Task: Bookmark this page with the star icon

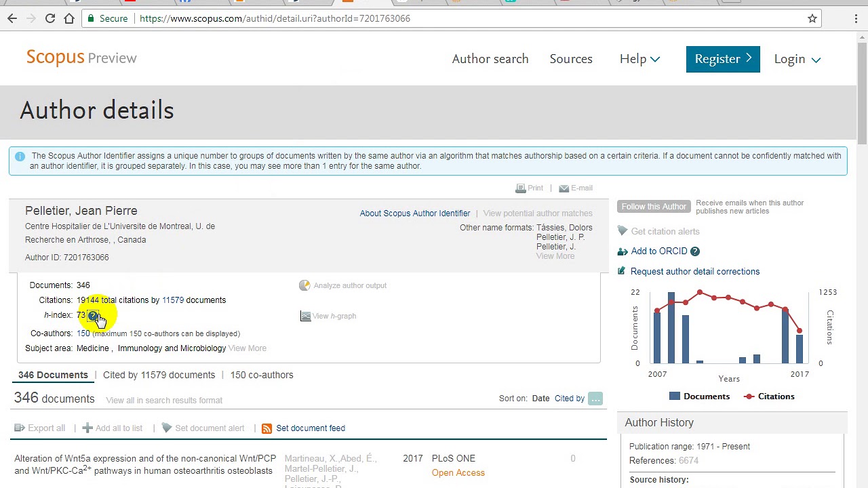Action: click(x=812, y=18)
